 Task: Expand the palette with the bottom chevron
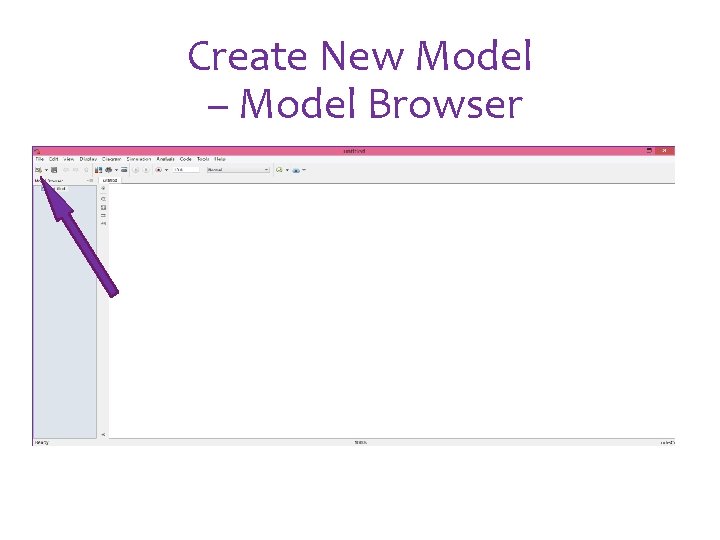(103, 434)
